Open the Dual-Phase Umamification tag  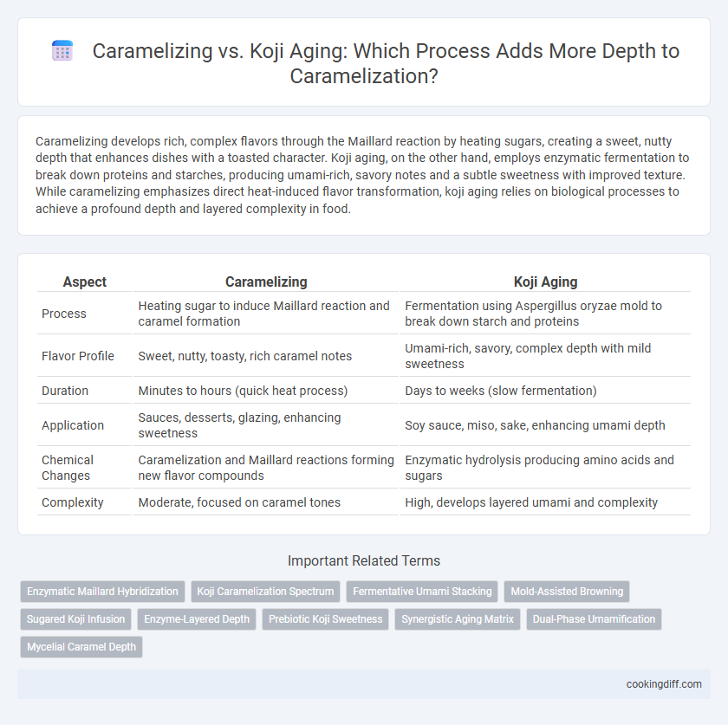click(x=594, y=619)
